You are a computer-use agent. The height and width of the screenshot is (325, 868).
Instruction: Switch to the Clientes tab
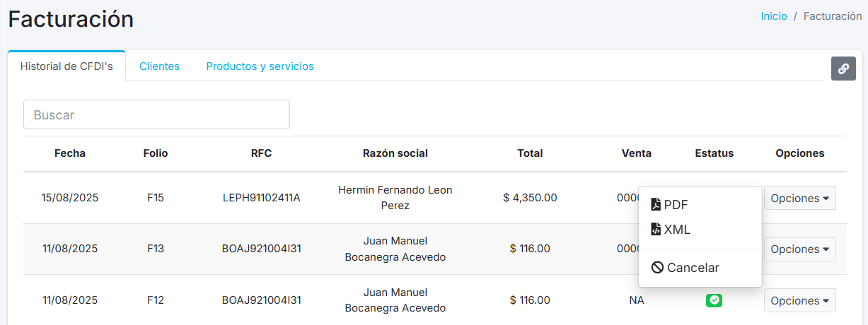point(159,66)
